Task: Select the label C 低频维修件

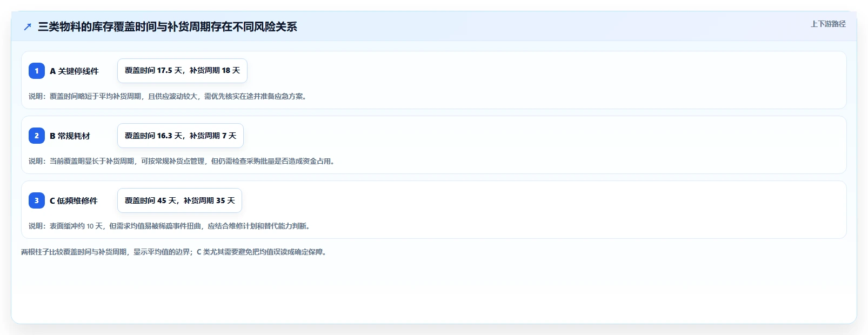Action: coord(74,200)
